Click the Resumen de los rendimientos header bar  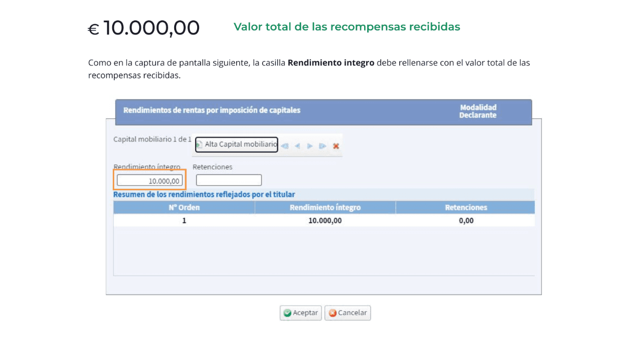tap(213, 194)
